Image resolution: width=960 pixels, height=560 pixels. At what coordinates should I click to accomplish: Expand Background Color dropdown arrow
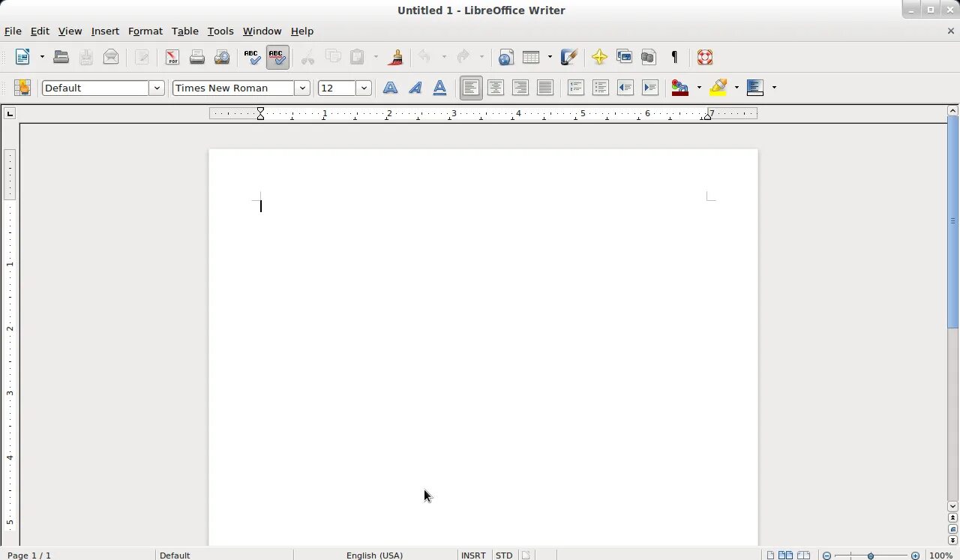click(774, 88)
